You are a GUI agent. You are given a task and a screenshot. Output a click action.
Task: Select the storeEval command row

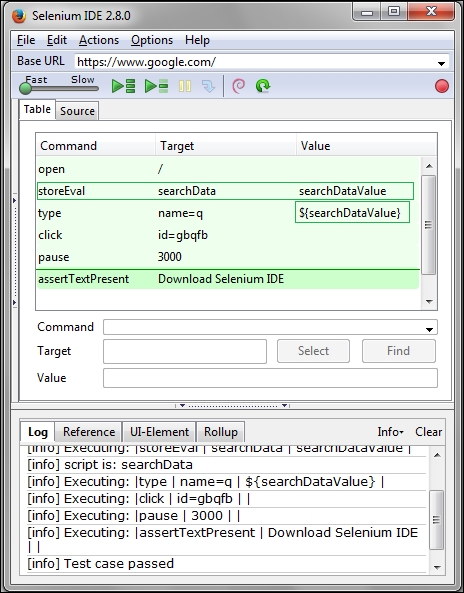coord(228,191)
